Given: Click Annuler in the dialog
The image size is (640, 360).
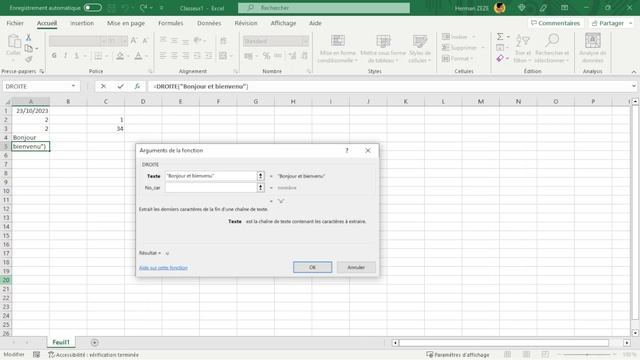Looking at the screenshot, I should point(356,267).
